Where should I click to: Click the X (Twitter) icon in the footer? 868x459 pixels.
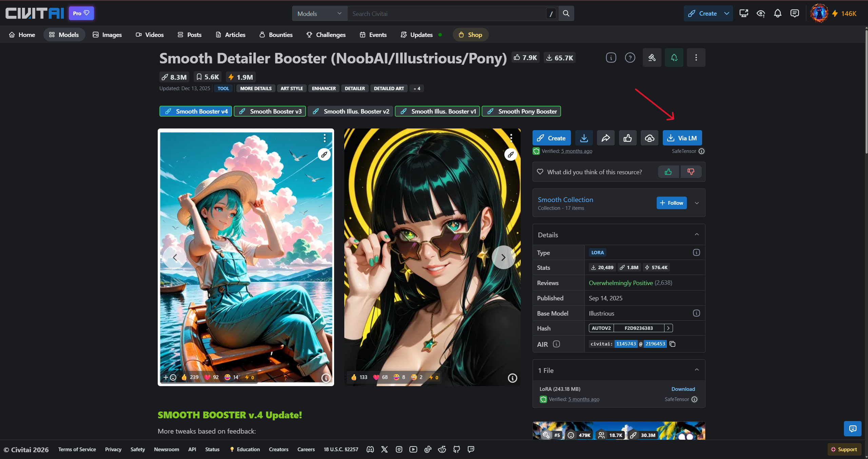point(384,449)
